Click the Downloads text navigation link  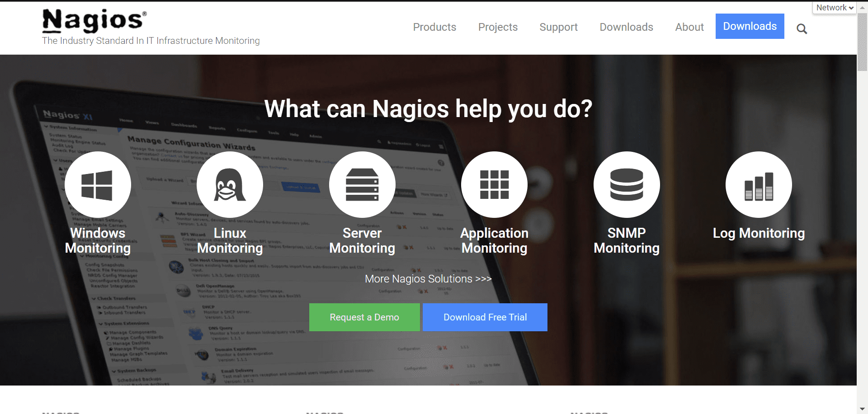pos(626,27)
